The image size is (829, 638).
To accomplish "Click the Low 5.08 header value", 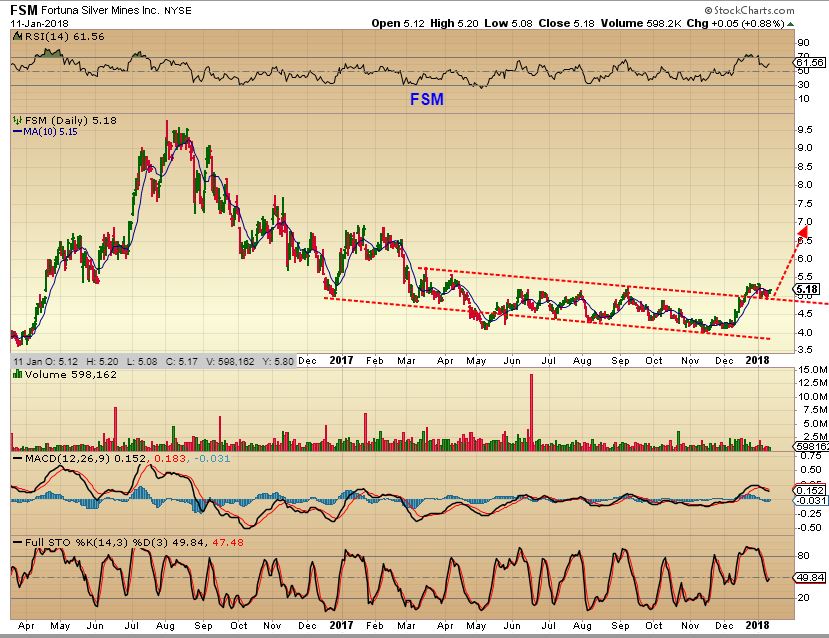I will [x=508, y=23].
